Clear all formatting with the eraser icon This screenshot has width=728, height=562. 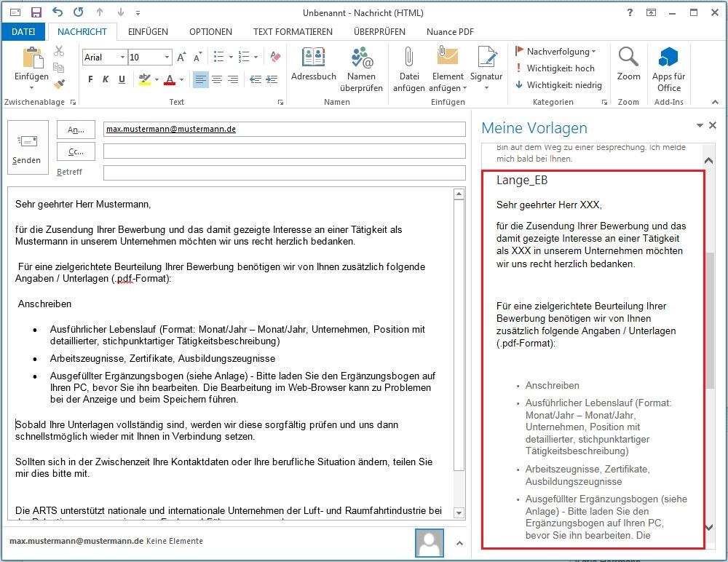click(x=275, y=57)
